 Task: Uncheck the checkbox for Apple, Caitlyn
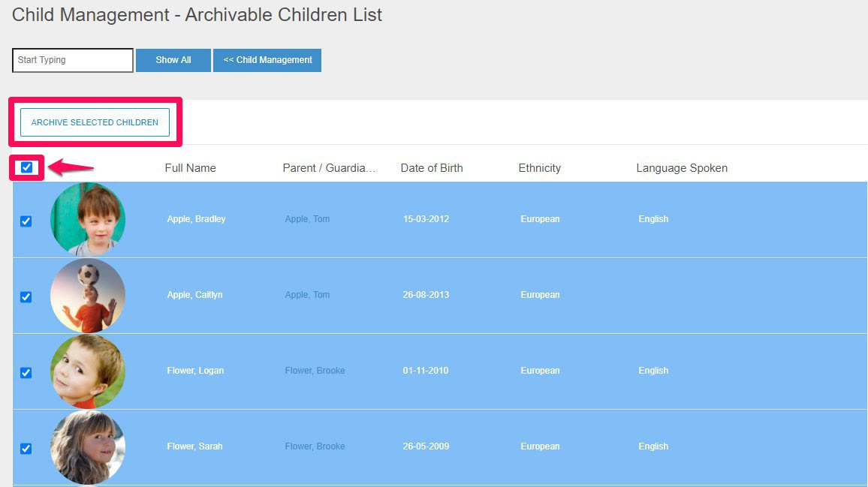point(26,297)
